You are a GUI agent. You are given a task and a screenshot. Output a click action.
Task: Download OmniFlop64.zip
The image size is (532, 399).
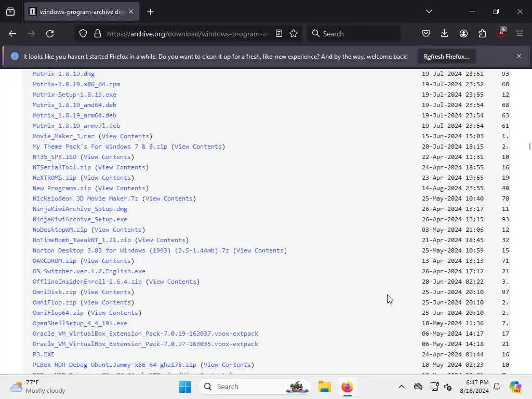58,313
